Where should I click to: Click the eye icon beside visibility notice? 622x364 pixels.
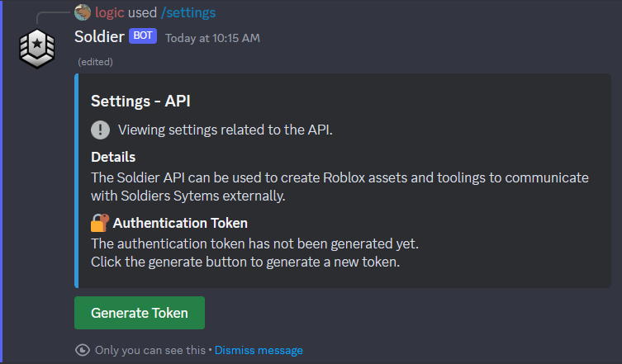(82, 350)
